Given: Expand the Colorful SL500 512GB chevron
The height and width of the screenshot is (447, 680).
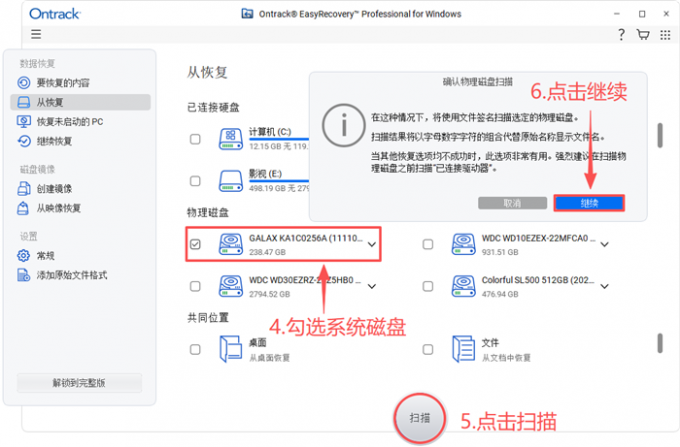Looking at the screenshot, I should coord(605,287).
